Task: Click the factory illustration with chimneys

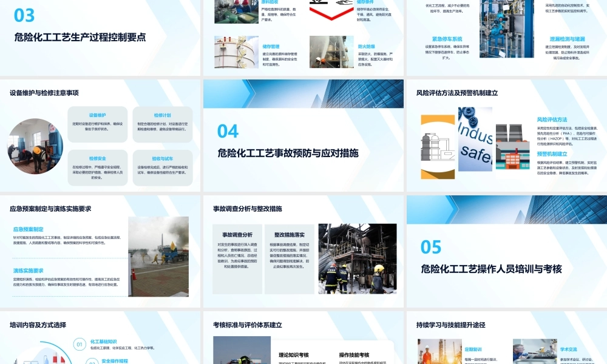Action: pos(512,147)
